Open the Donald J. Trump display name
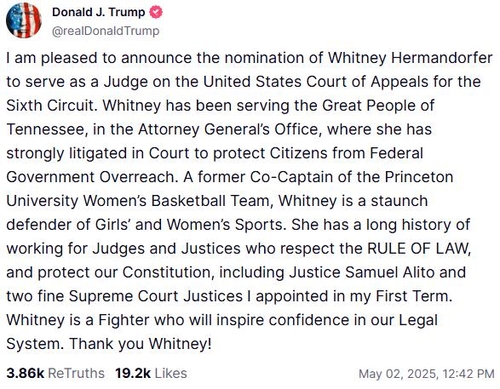The image size is (500, 389). [x=98, y=12]
